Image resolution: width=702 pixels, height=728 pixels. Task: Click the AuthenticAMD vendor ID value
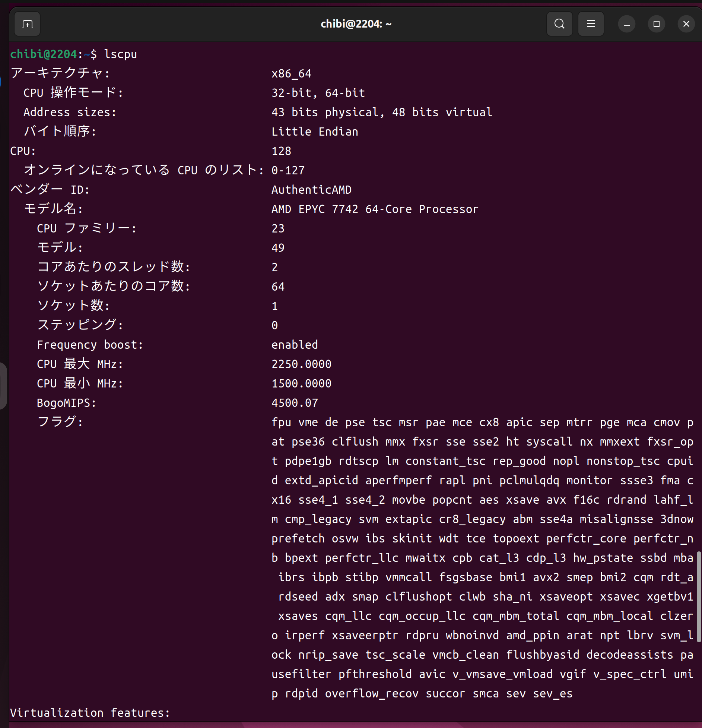coord(311,190)
